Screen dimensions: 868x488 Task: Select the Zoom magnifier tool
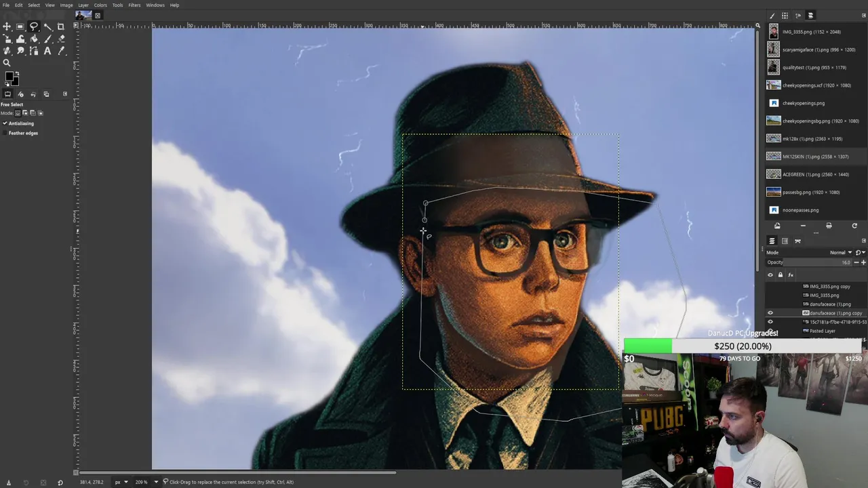7,63
